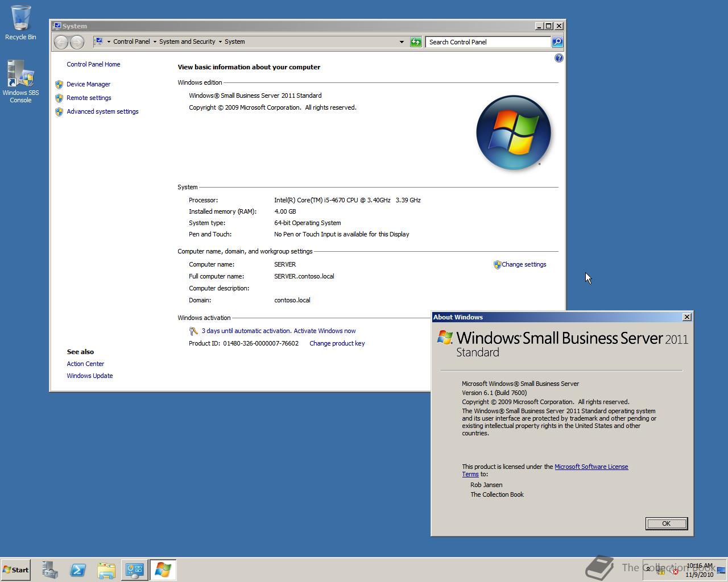
Task: Open the Windows SBS Console shortcut
Action: point(20,82)
